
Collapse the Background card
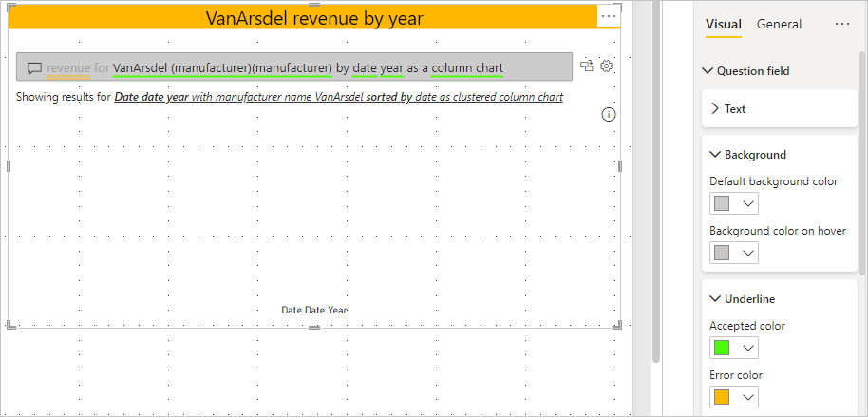tap(715, 155)
